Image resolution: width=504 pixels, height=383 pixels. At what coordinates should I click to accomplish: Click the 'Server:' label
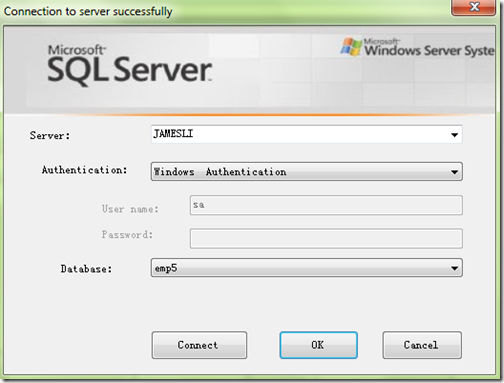pos(50,135)
